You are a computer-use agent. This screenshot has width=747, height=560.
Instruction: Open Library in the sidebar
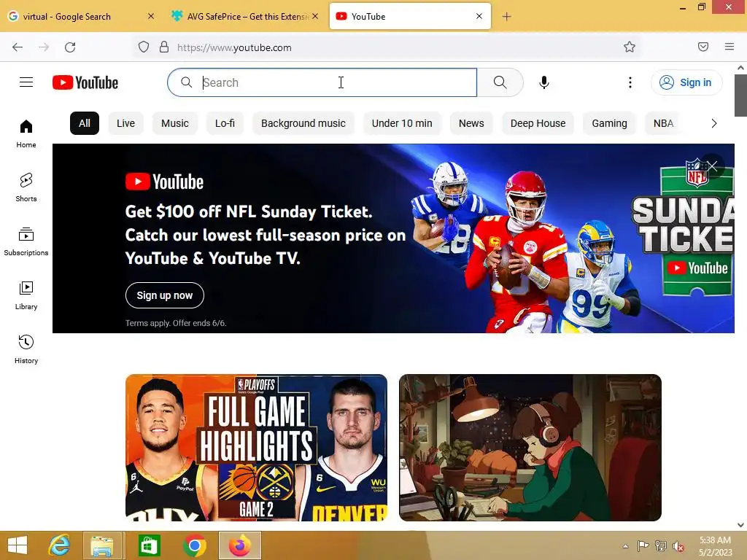(26, 296)
